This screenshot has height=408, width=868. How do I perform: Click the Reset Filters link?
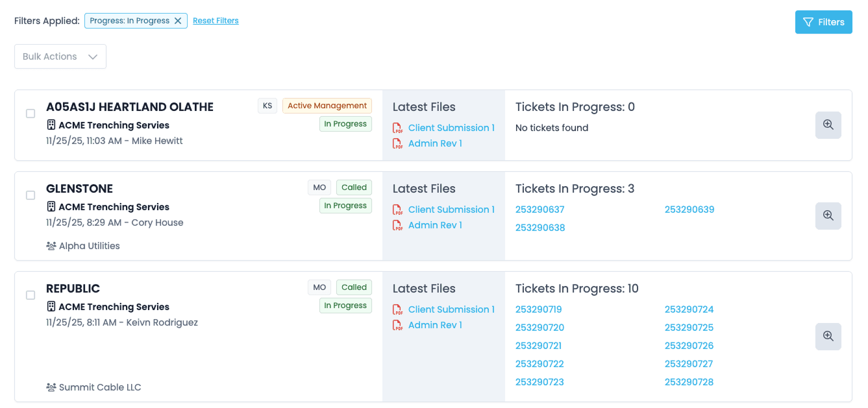(216, 21)
